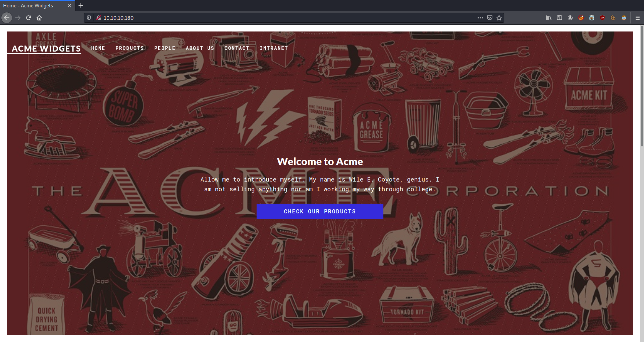Open the PRODUCTS navigation menu
Viewport: 644px width, 342px height.
(x=129, y=48)
